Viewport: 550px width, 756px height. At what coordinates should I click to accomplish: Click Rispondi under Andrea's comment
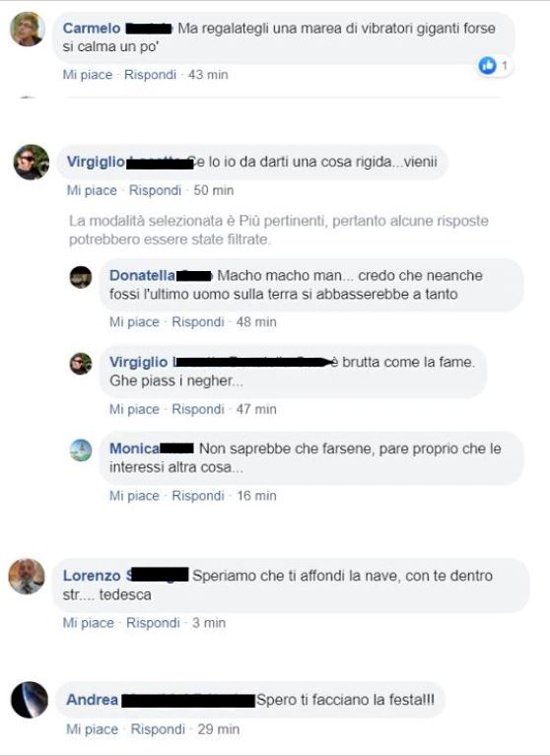pyautogui.click(x=158, y=729)
